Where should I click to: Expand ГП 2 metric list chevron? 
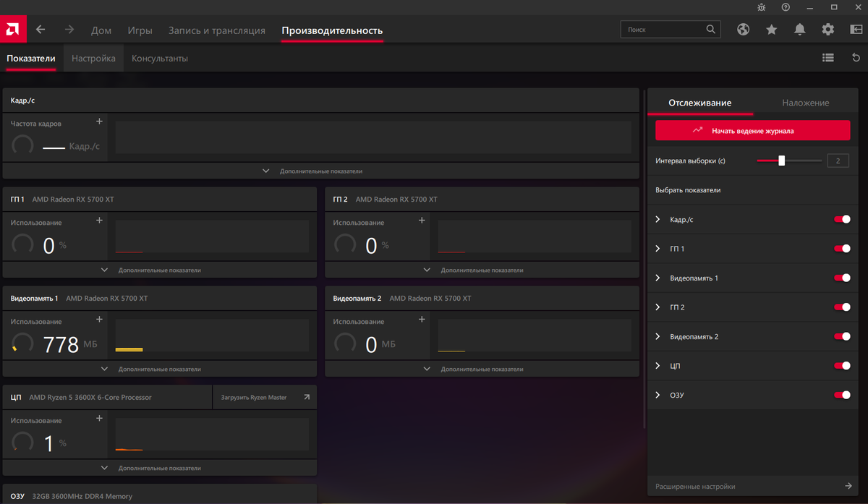(658, 307)
